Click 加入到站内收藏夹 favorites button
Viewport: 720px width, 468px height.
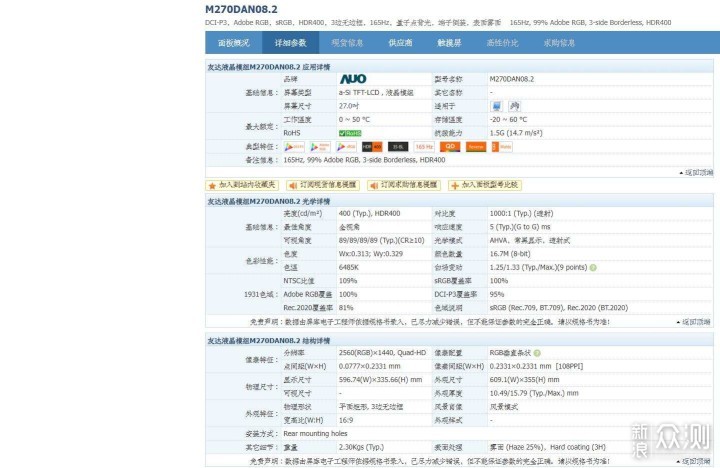[x=242, y=185]
